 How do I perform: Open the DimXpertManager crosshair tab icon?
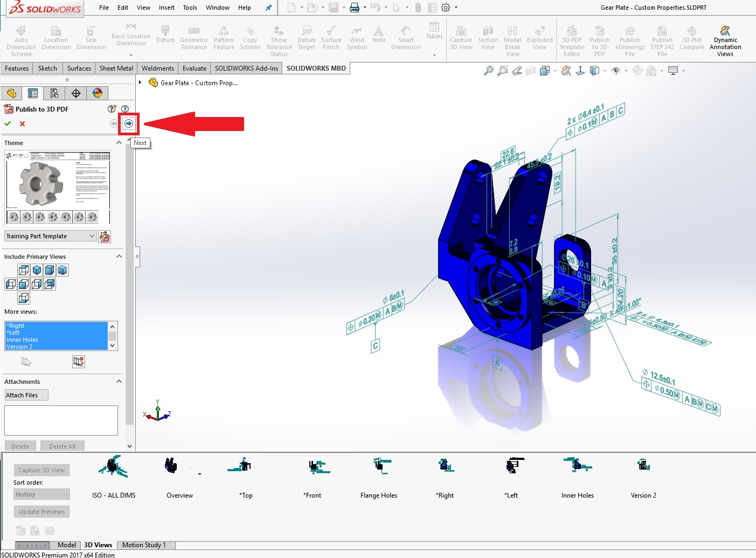(x=76, y=93)
